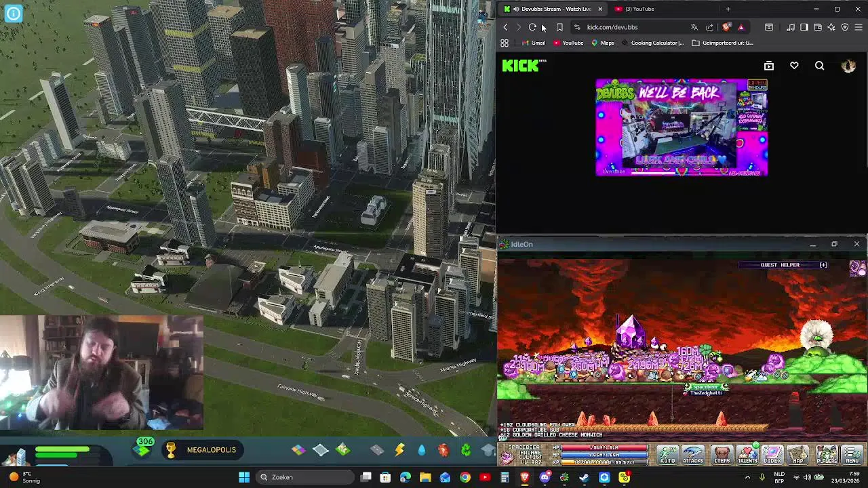This screenshot has width=868, height=488.
Task: Click the Kick logo home link
Action: (521, 66)
